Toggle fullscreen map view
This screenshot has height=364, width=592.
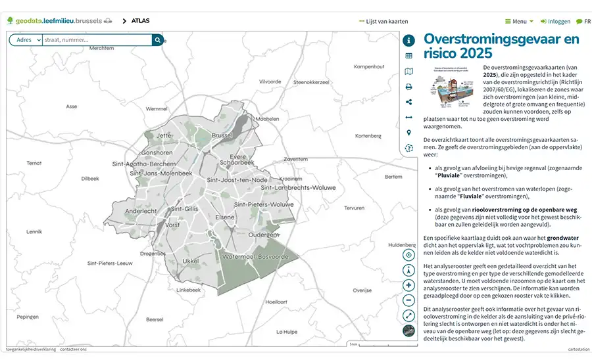[x=408, y=316]
